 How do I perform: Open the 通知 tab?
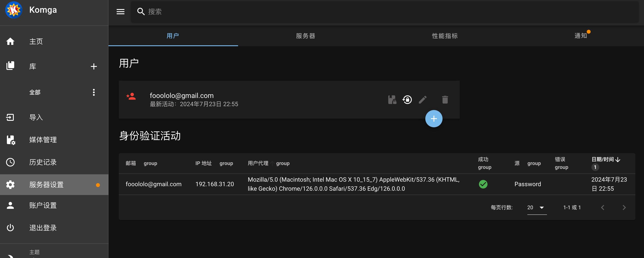[581, 36]
